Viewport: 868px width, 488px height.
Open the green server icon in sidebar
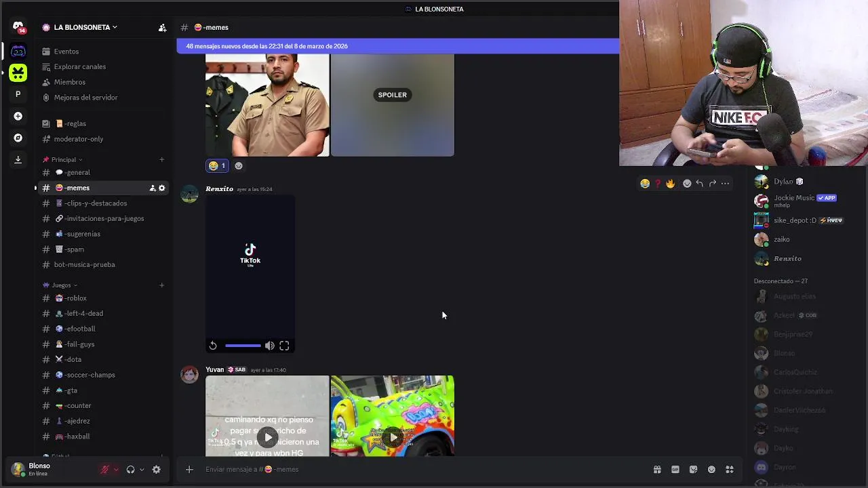(18, 73)
